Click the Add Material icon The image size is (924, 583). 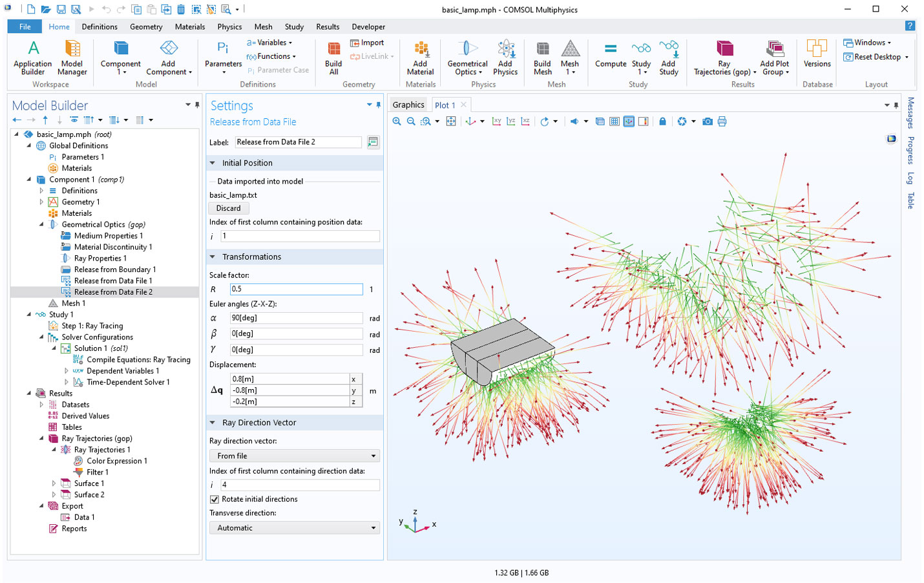point(420,57)
